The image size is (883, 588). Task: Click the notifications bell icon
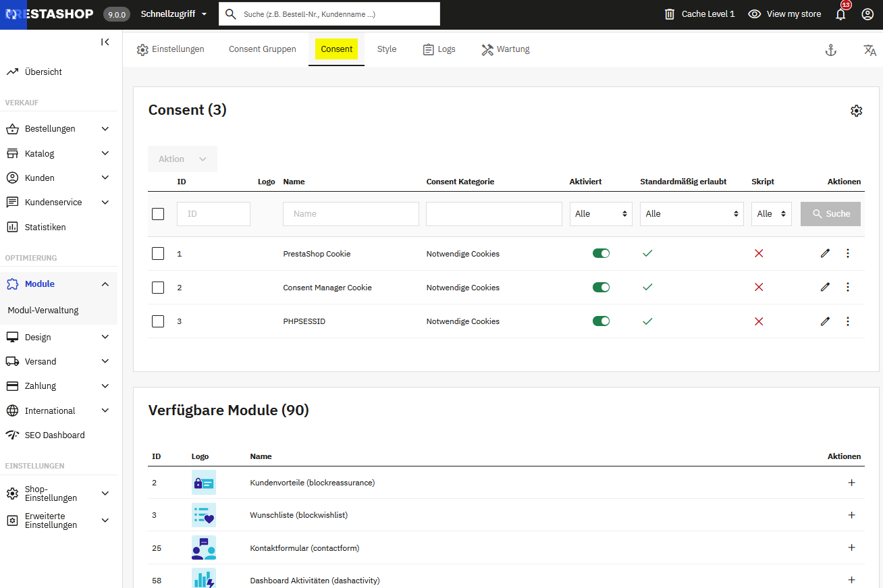tap(840, 14)
